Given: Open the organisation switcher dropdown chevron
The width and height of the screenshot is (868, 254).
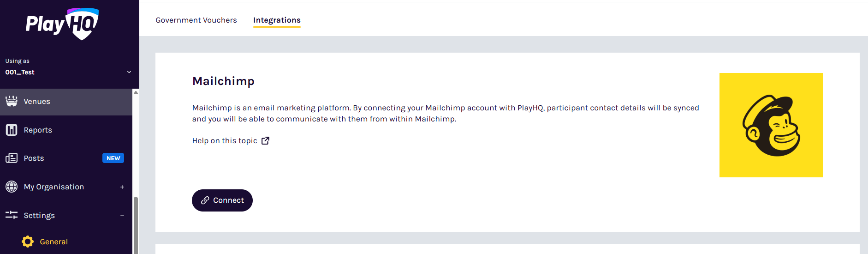Looking at the screenshot, I should [129, 72].
